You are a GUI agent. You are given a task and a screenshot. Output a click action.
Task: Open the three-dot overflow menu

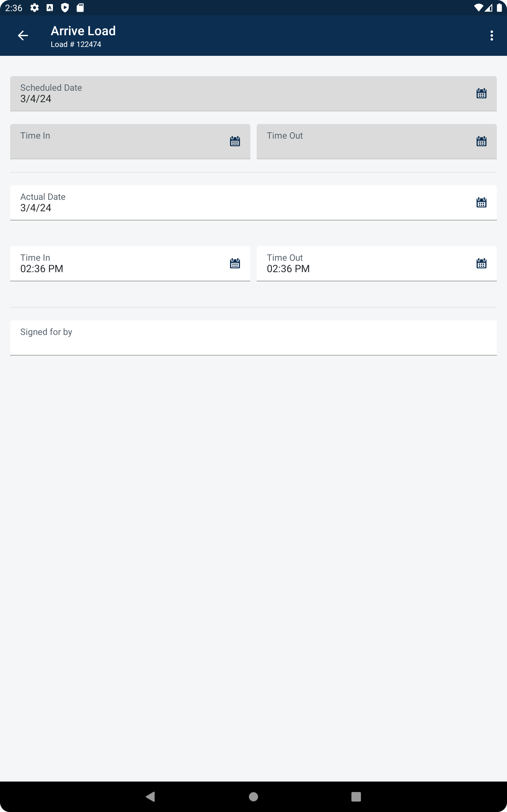[x=491, y=35]
